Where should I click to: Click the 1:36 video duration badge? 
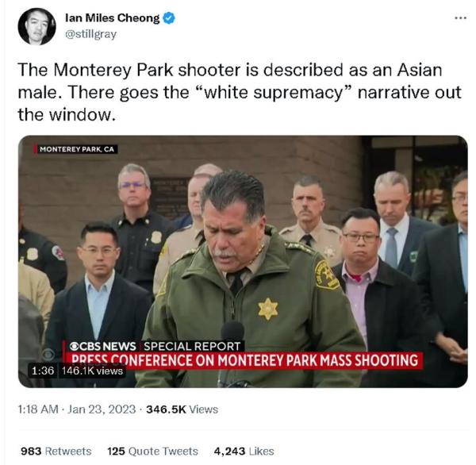tap(43, 371)
